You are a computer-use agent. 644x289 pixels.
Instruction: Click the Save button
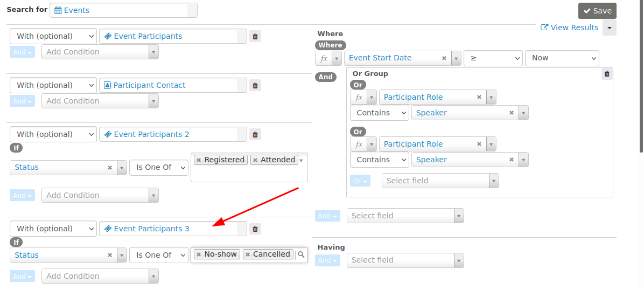tap(597, 11)
